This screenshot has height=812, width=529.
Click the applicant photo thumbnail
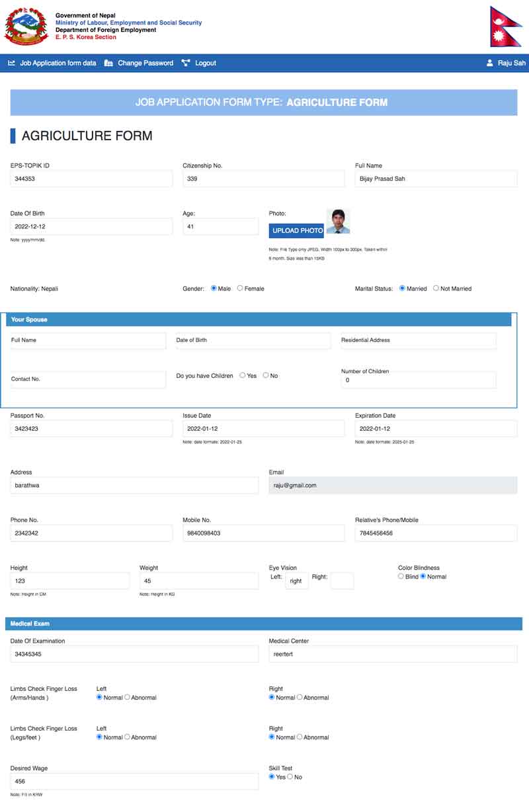pos(338,221)
